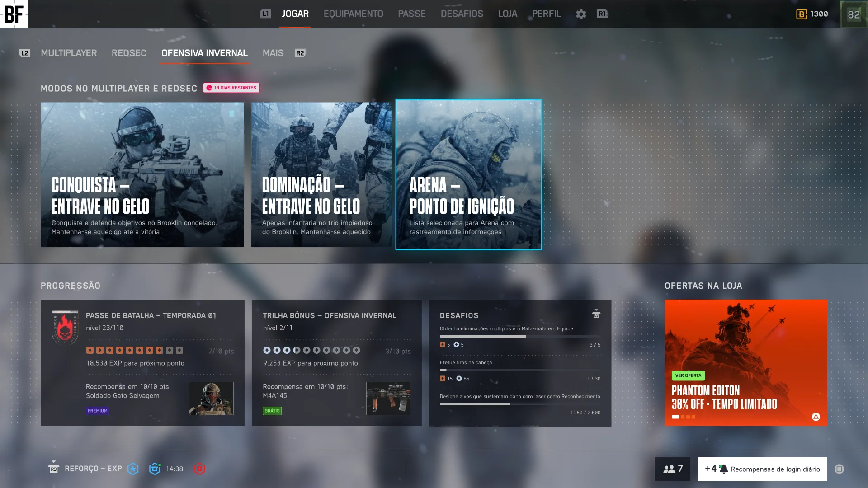Click the Ver Oferta button
Screen dimensions: 868x488
click(x=688, y=375)
